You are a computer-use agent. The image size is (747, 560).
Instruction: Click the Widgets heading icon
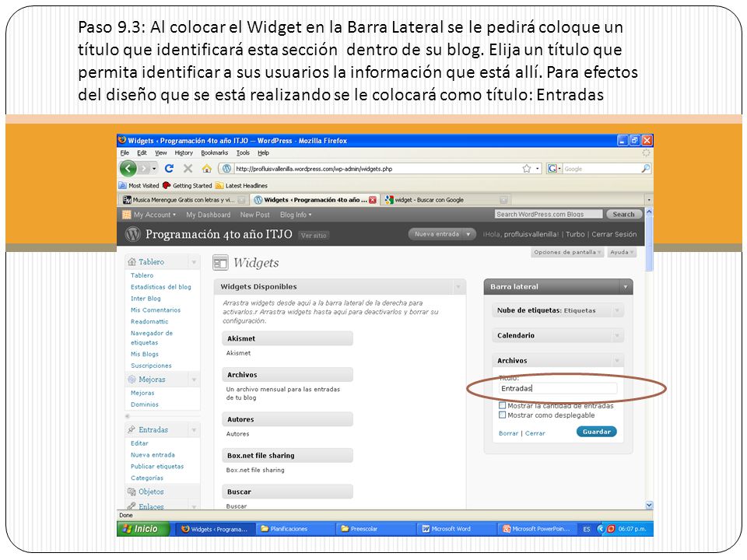(220, 263)
